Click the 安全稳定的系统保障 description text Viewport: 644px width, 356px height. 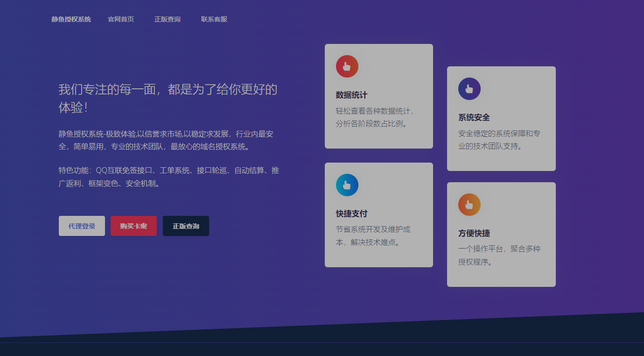pos(499,140)
